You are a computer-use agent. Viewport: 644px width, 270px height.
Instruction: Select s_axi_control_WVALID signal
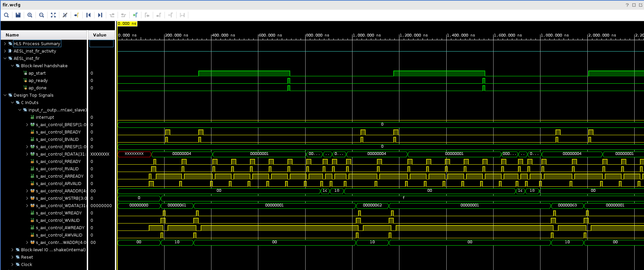point(58,220)
